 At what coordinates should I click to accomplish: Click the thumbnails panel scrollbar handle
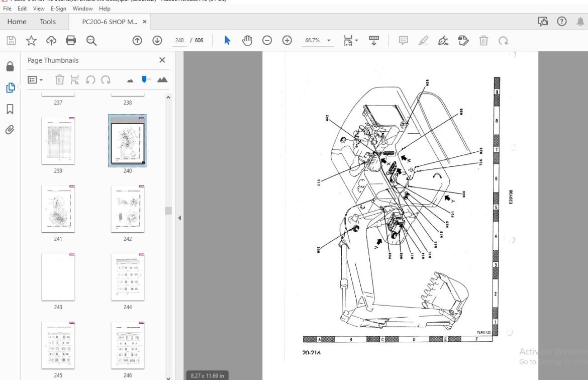click(x=168, y=211)
